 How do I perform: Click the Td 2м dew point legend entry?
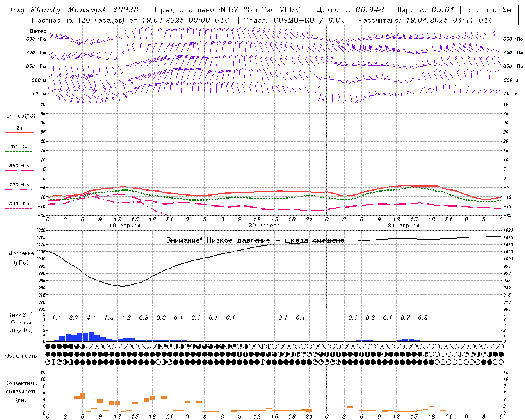coord(19,147)
